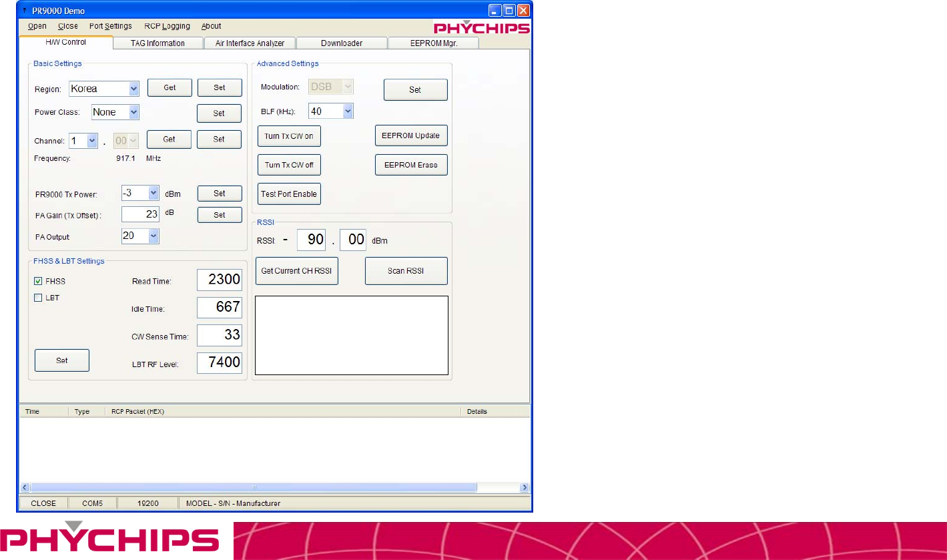Click the Set button for Power Class
947x560 pixels.
click(219, 113)
